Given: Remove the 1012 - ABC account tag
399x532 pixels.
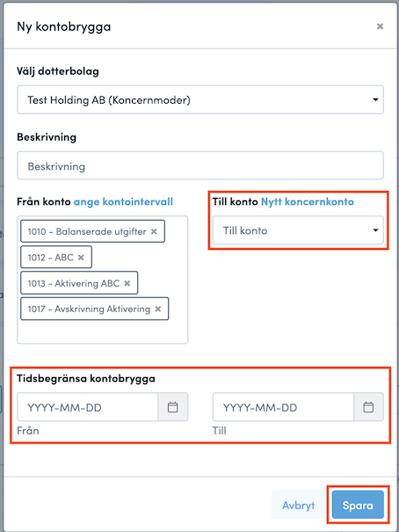Looking at the screenshot, I should point(81,258).
